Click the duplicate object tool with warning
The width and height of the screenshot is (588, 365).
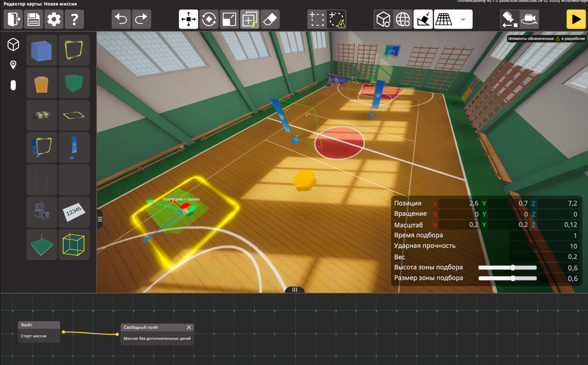250,19
